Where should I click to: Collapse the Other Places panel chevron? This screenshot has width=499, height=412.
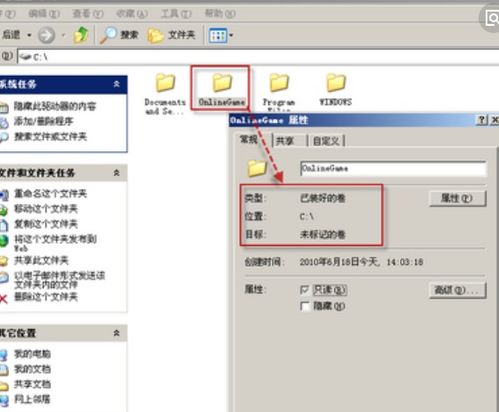coord(117,333)
